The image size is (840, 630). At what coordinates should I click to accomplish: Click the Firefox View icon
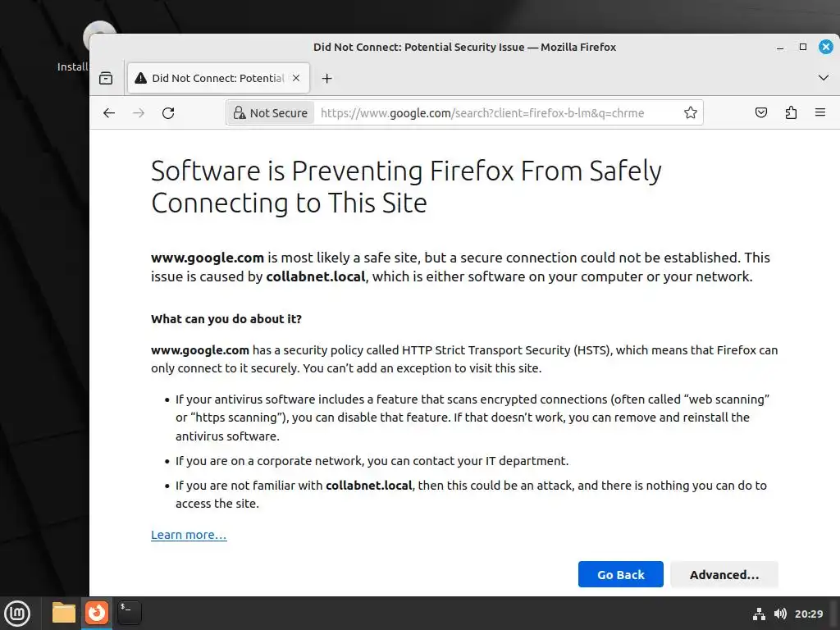(106, 79)
